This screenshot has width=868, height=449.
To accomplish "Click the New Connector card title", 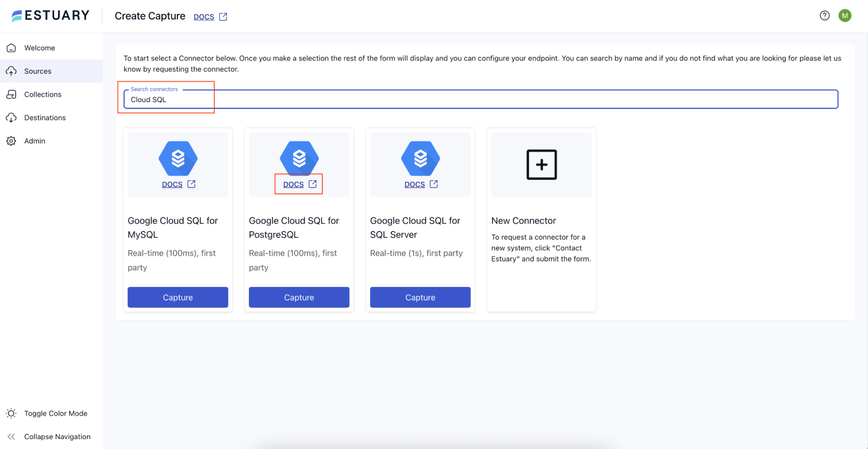I will (x=524, y=221).
